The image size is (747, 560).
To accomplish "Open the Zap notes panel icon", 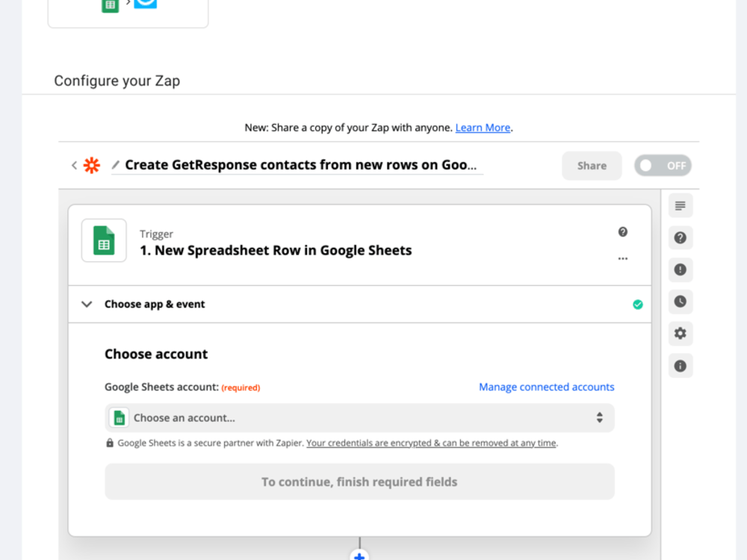I will click(x=680, y=205).
